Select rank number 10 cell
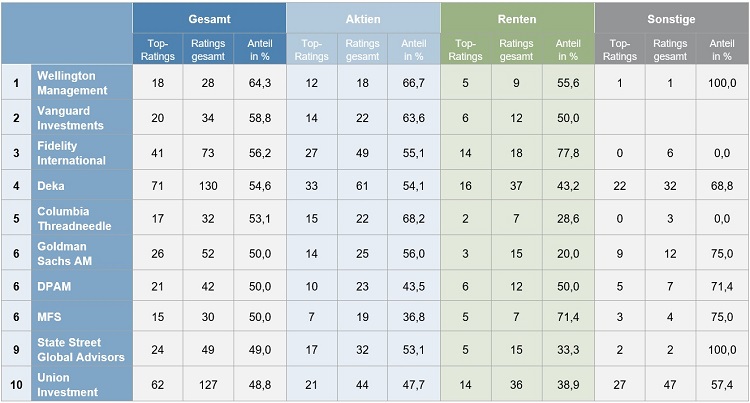The width and height of the screenshot is (750, 403). tap(16, 384)
